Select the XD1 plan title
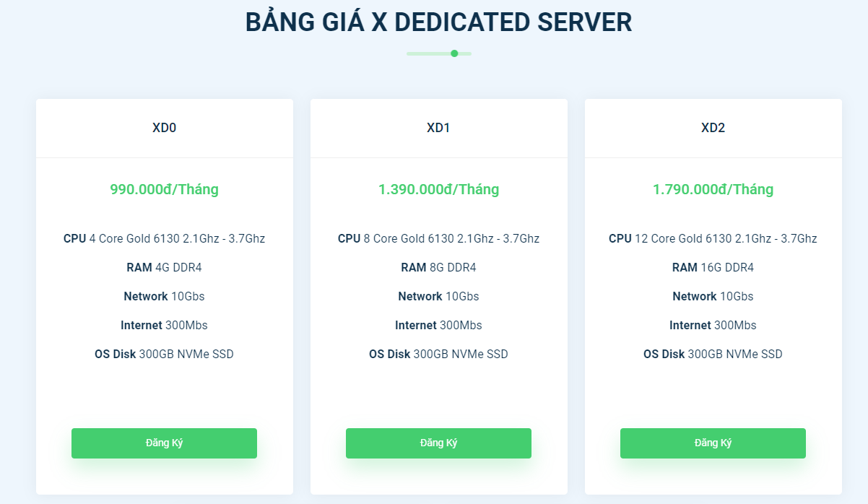 click(x=438, y=128)
